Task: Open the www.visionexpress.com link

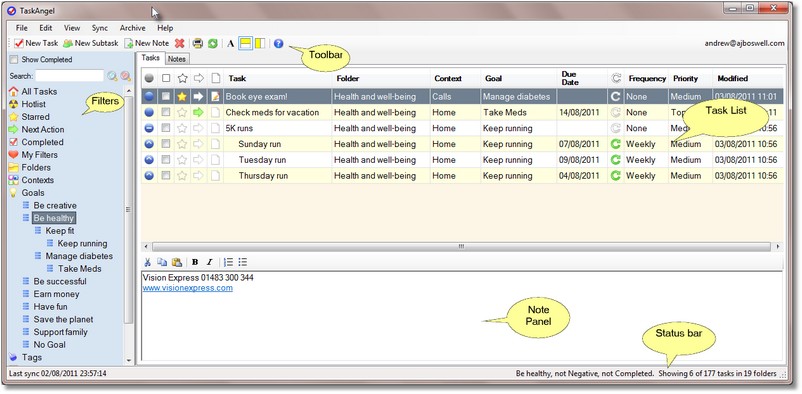Action: click(188, 288)
